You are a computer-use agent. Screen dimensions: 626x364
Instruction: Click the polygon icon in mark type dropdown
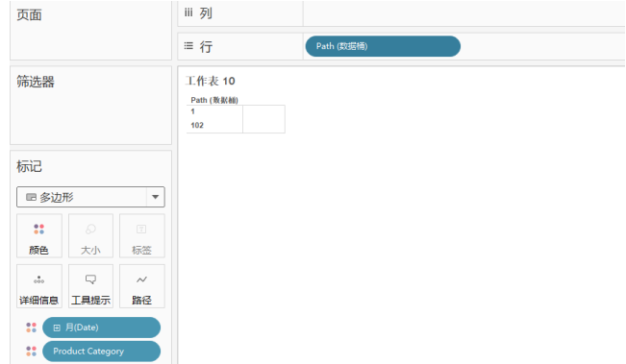[x=31, y=197]
